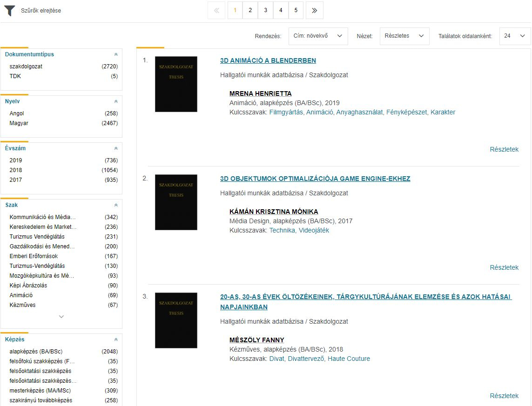Open the Nézet view dropdown
The height and width of the screenshot is (406, 532).
pos(404,36)
